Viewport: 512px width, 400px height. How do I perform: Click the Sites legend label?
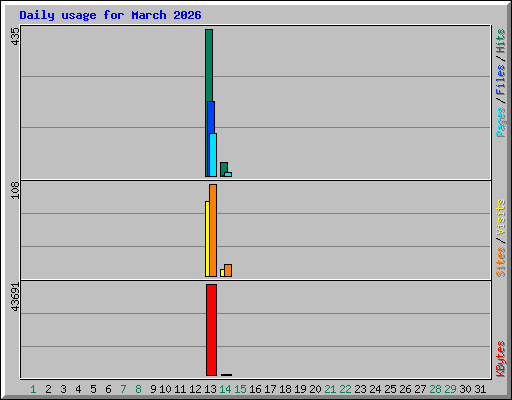click(x=501, y=262)
